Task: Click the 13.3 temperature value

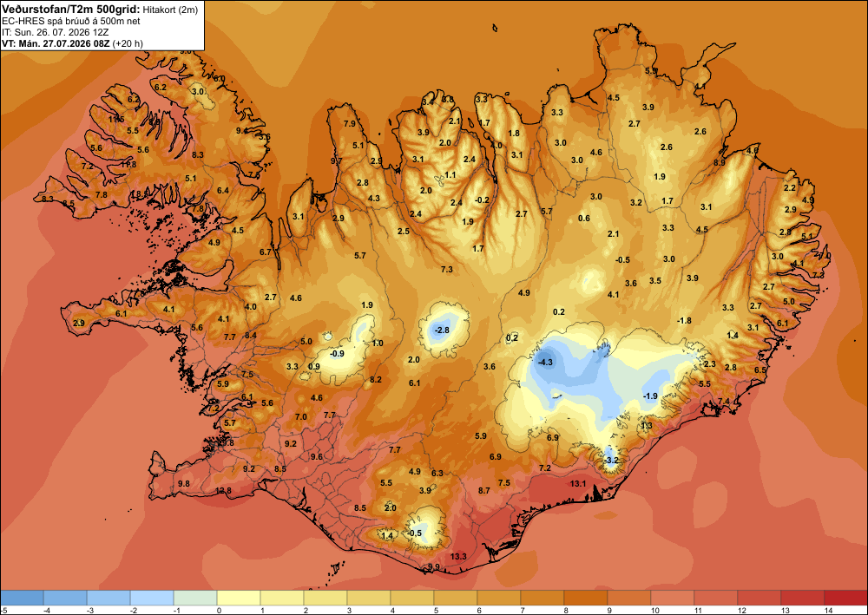Action: click(458, 556)
